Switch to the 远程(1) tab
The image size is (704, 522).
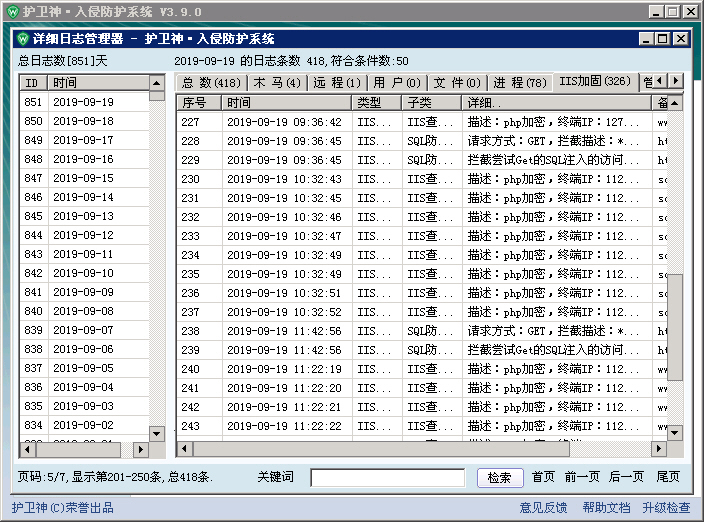pyautogui.click(x=337, y=83)
